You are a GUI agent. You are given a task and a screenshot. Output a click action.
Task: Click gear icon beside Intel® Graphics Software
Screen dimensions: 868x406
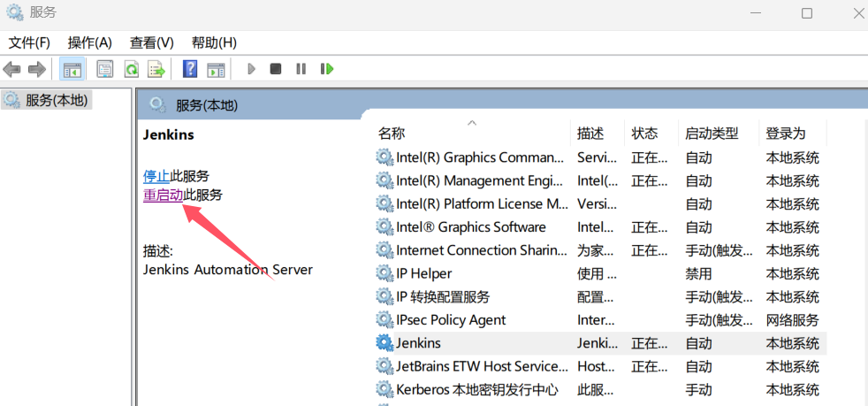pos(385,227)
